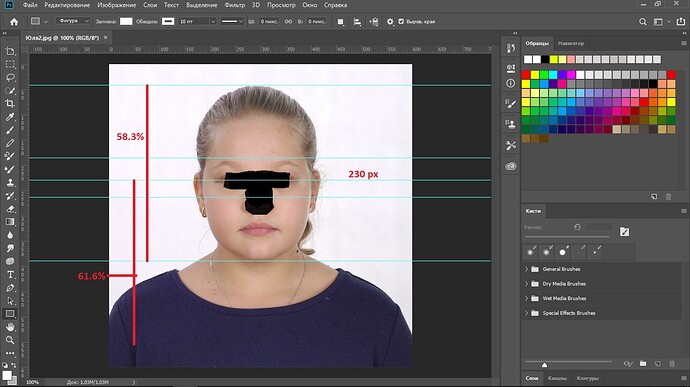Open the Libraries cloud panel icon
Screen dimensions: 690x387
click(x=510, y=166)
